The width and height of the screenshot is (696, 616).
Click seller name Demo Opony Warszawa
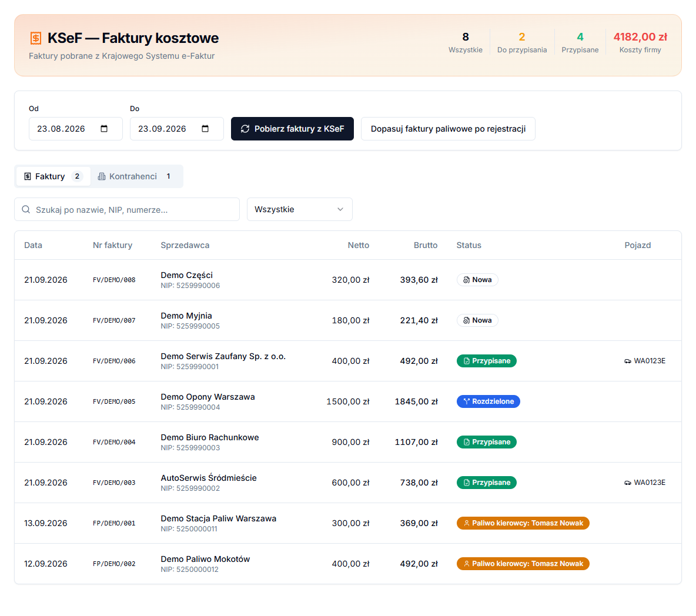208,397
